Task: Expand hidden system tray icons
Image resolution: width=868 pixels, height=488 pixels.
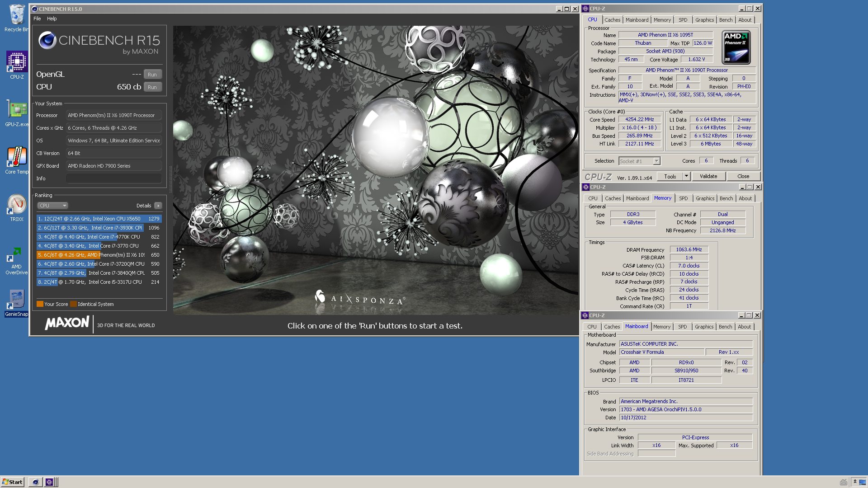Action: click(854, 482)
